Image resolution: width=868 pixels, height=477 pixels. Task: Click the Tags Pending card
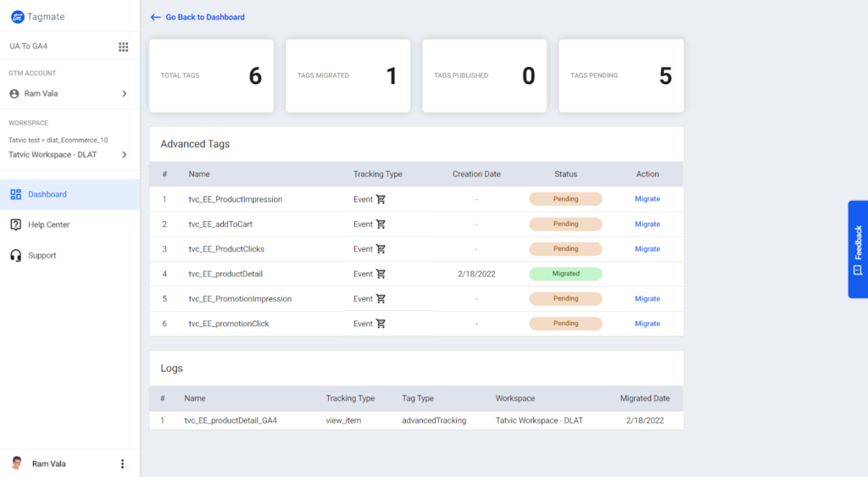pos(621,75)
